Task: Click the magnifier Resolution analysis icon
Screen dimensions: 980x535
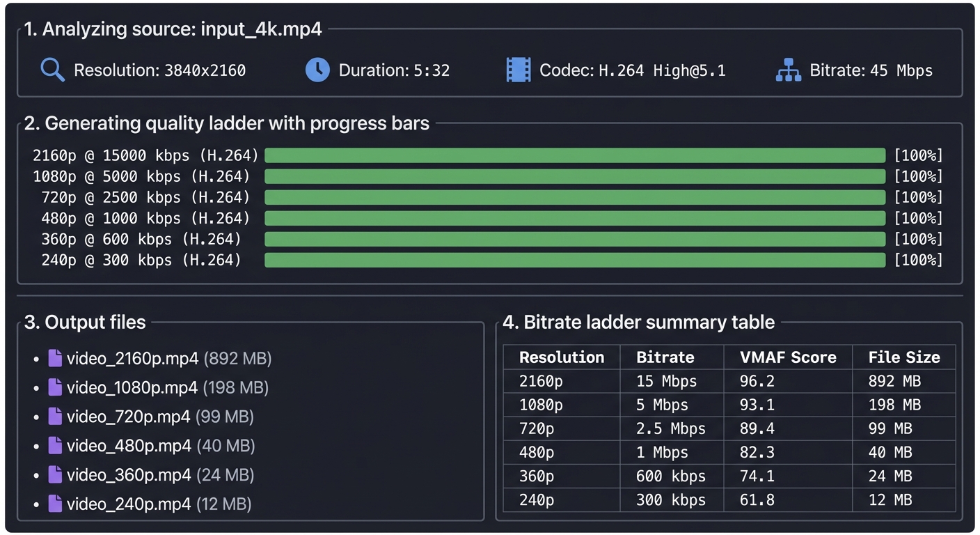Action: [x=52, y=70]
